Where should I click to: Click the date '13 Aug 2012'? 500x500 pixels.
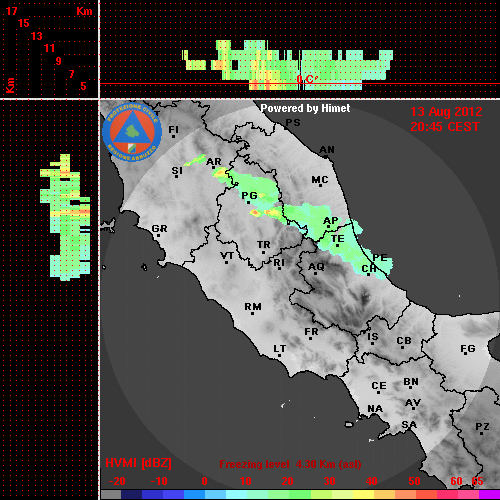[446, 112]
